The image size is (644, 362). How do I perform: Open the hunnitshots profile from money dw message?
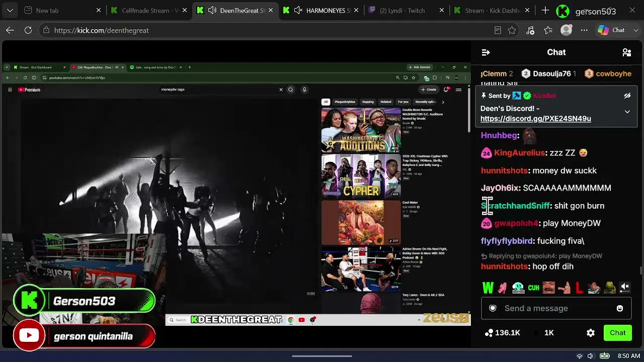[504, 170]
